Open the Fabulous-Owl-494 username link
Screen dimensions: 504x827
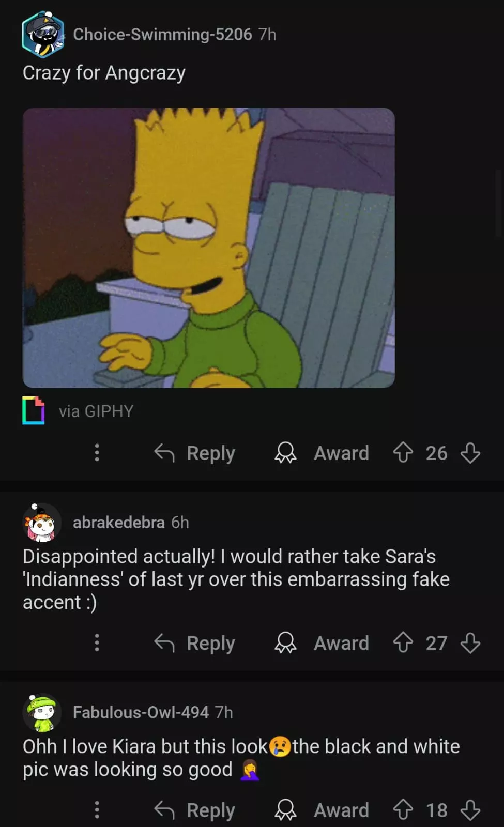coord(141,712)
